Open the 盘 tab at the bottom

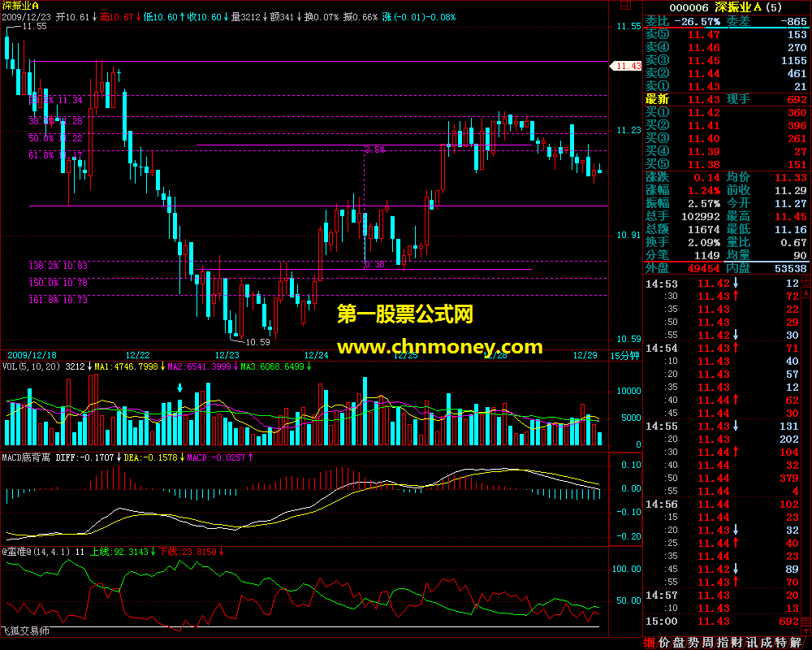pyautogui.click(x=678, y=643)
